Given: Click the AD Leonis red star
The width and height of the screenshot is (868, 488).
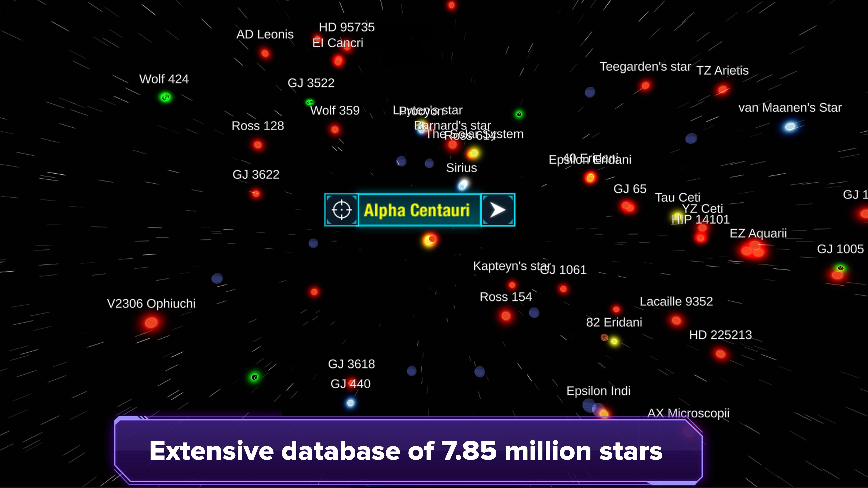Looking at the screenshot, I should (x=265, y=54).
